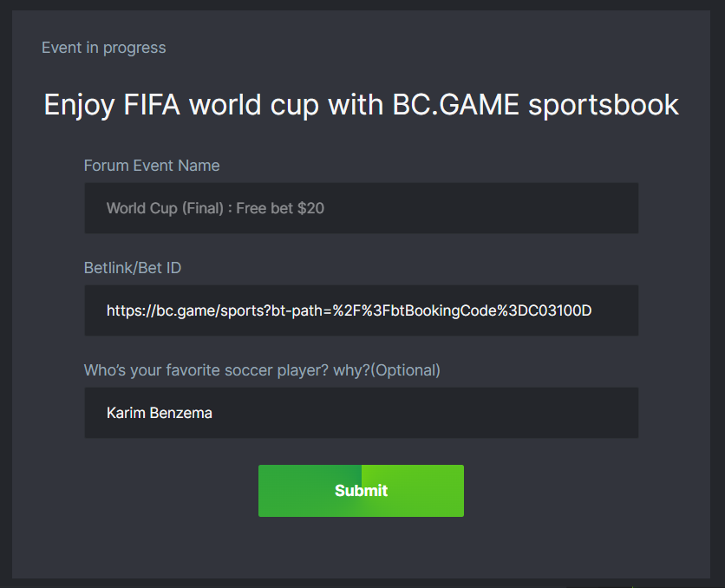Image resolution: width=725 pixels, height=588 pixels.
Task: Click the Forum Event Name label
Action: pos(152,166)
